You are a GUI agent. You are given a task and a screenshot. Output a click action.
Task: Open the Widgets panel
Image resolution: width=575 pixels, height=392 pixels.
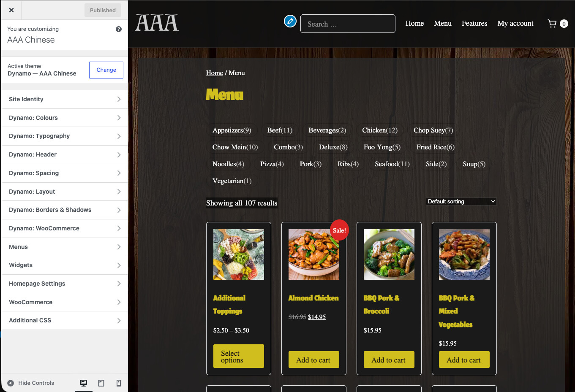pos(65,265)
